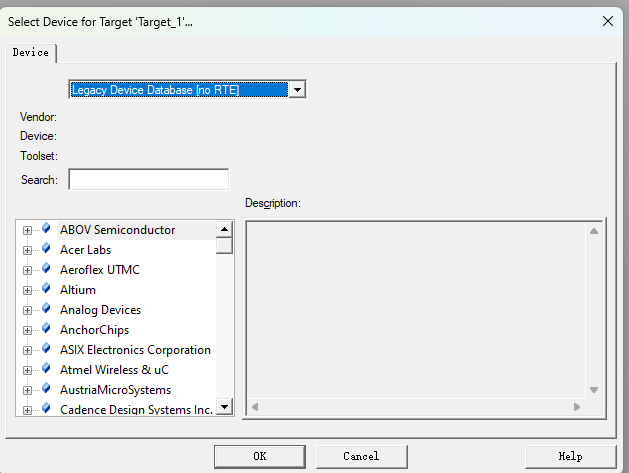Viewport: 629px width, 473px height.
Task: Select the ABOV Semiconductor entry
Action: coord(118,230)
